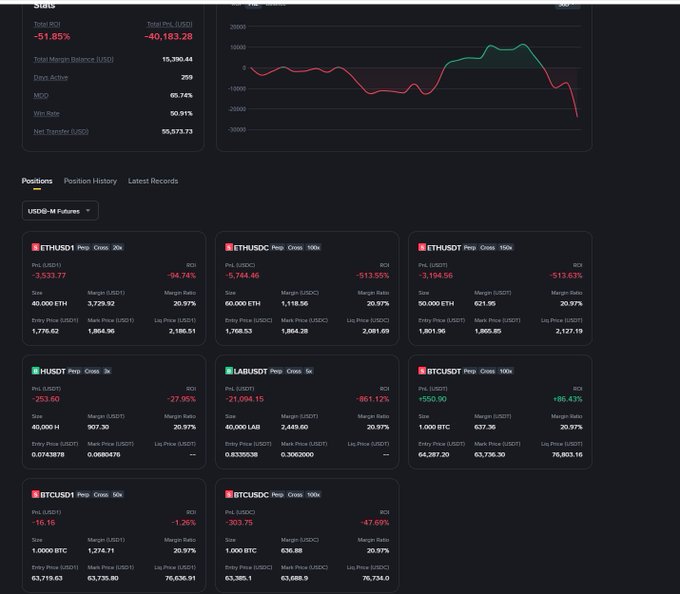Viewport: 680px width, 594px height.
Task: Click the ETHUSD1 short side icon
Action: pos(36,247)
